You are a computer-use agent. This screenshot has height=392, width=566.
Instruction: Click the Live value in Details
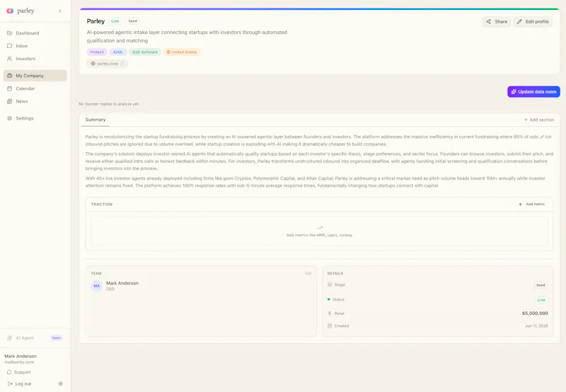point(541,299)
